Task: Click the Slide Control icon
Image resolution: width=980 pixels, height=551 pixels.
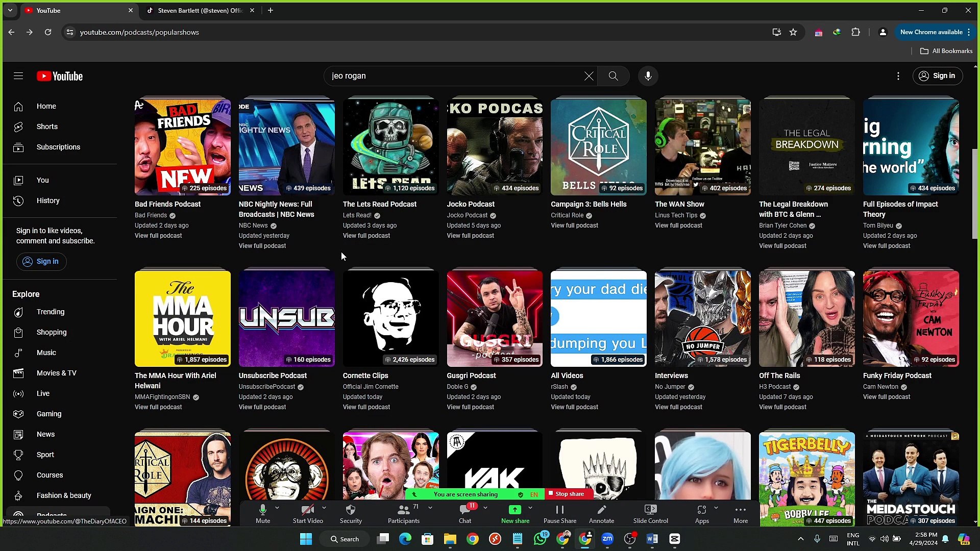Action: pyautogui.click(x=650, y=513)
